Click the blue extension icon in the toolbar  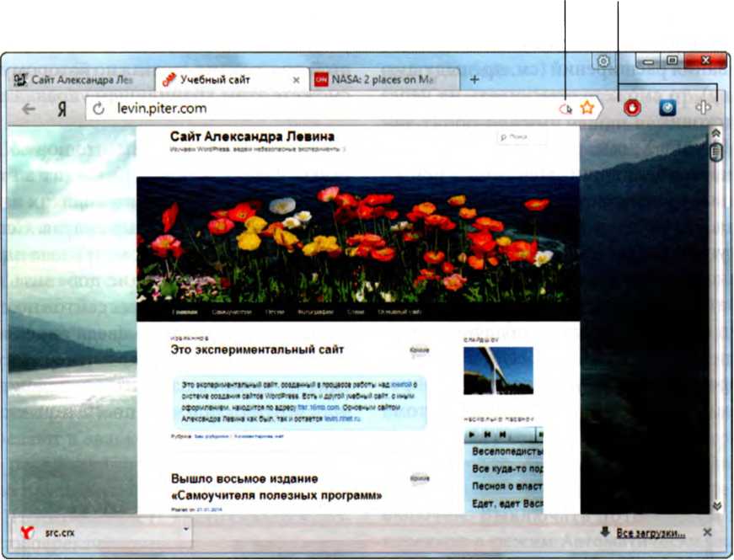667,109
